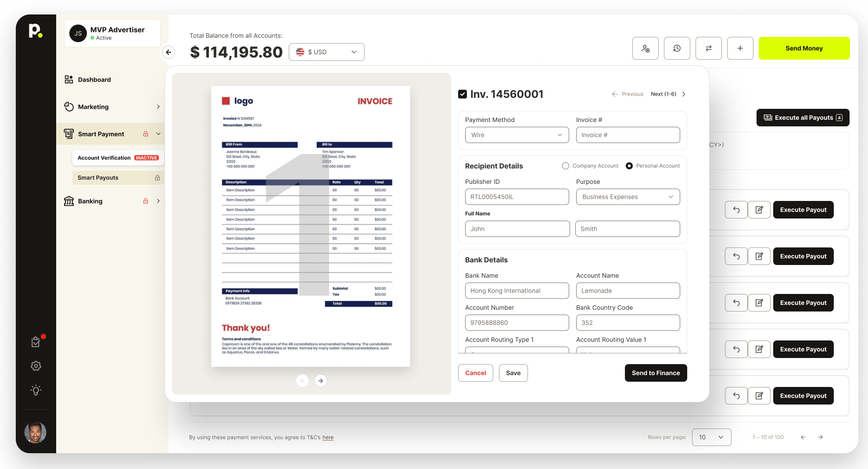Click the undo arrow on the second payout row

coord(736,256)
